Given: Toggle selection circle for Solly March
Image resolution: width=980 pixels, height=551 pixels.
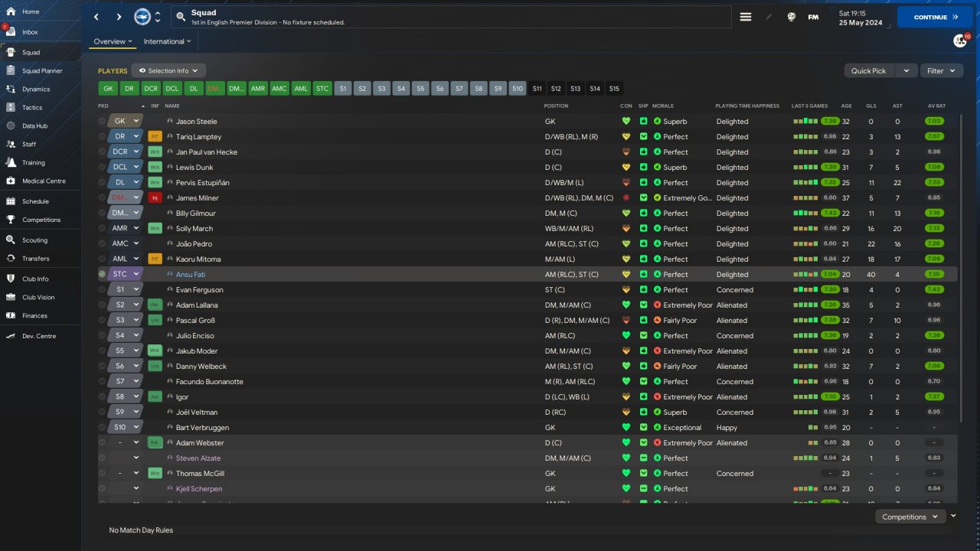Looking at the screenshot, I should [x=103, y=228].
